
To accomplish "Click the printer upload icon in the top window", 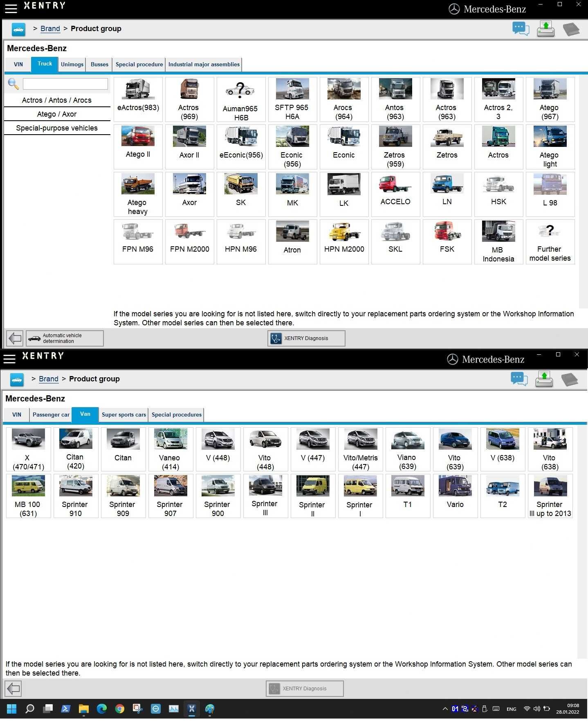I will click(x=545, y=29).
